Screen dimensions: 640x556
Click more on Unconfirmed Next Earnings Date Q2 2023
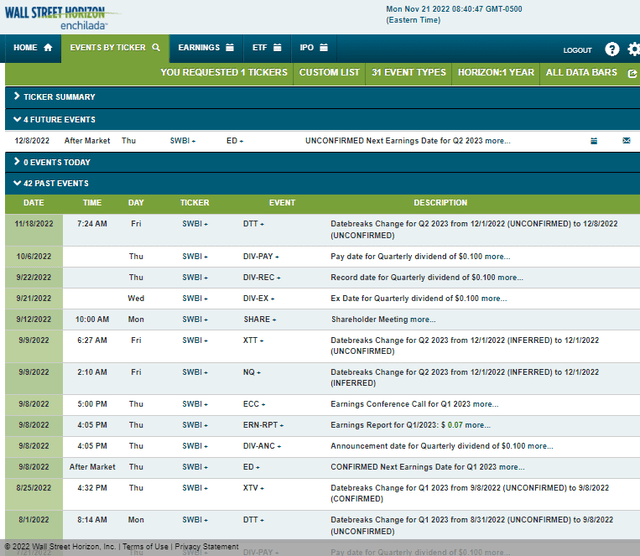(x=498, y=141)
